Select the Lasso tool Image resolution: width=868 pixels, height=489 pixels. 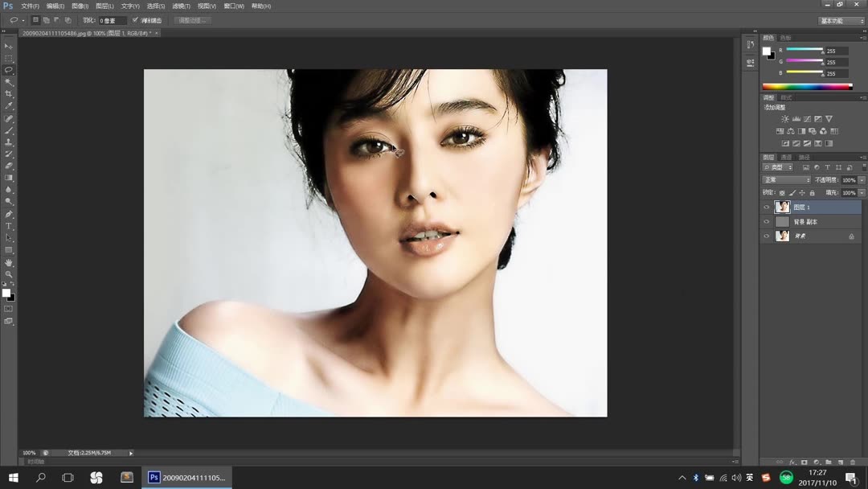click(9, 69)
